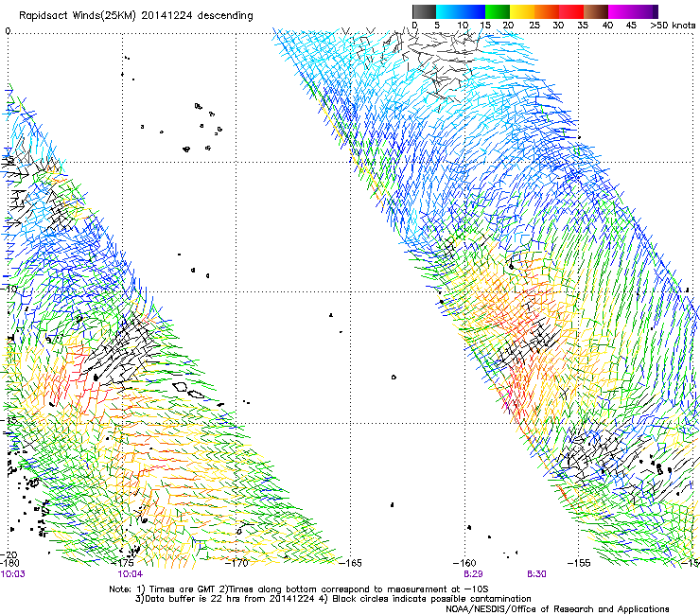Click latitude label '-15' on the left axis
700x615 pixels.
click(x=9, y=420)
